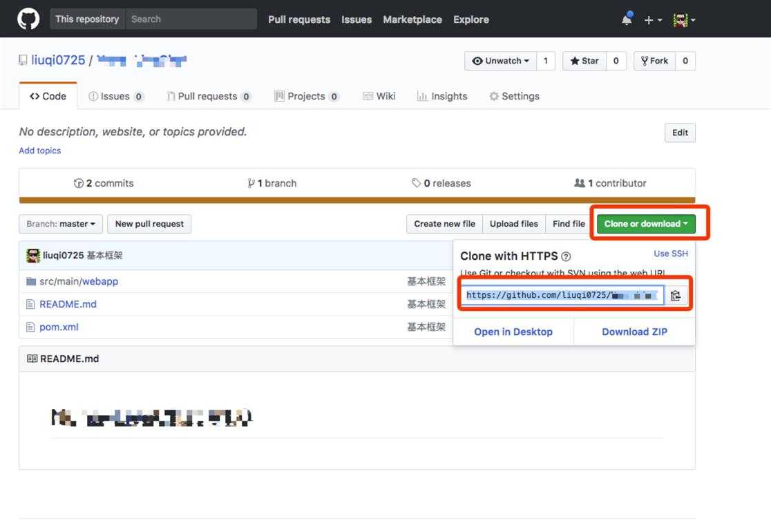Select the HTTPS clone URL field
This screenshot has width=771, height=532.
pos(562,296)
